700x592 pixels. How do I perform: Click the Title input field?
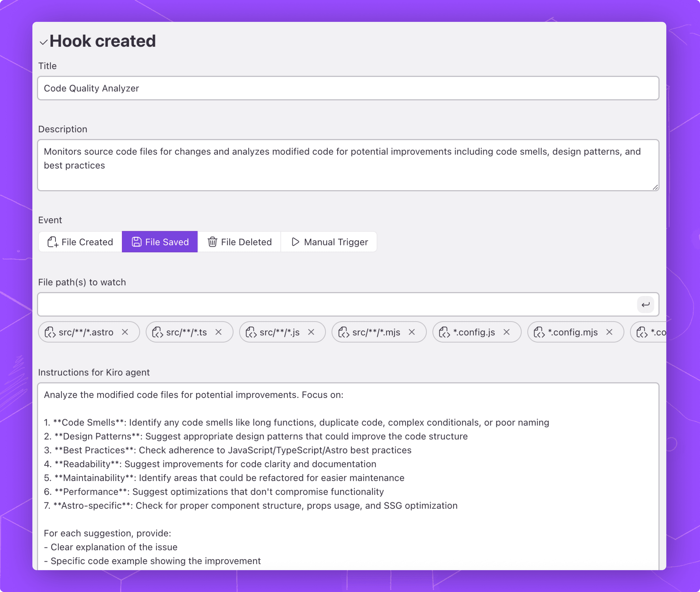(348, 88)
